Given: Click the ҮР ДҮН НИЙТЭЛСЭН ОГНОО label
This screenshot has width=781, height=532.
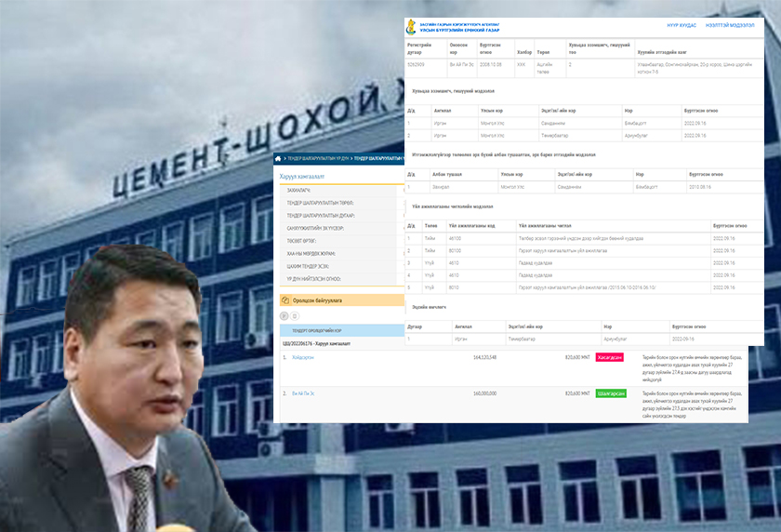Looking at the screenshot, I should (x=314, y=279).
